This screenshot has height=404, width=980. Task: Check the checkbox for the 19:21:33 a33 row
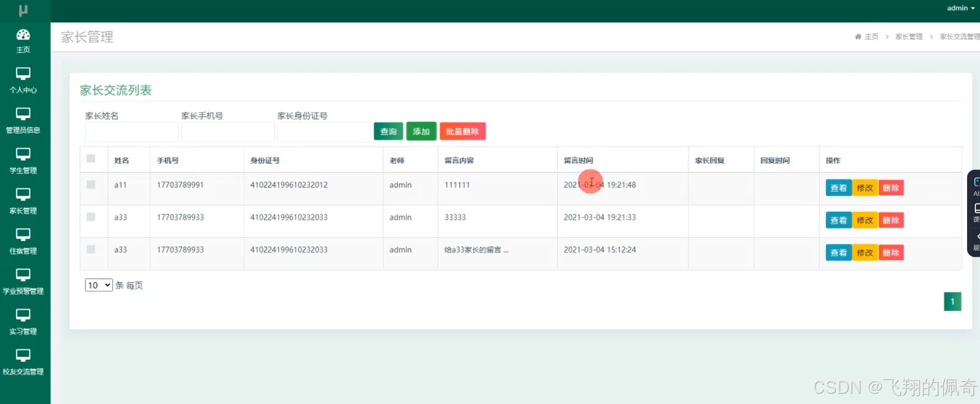[91, 217]
